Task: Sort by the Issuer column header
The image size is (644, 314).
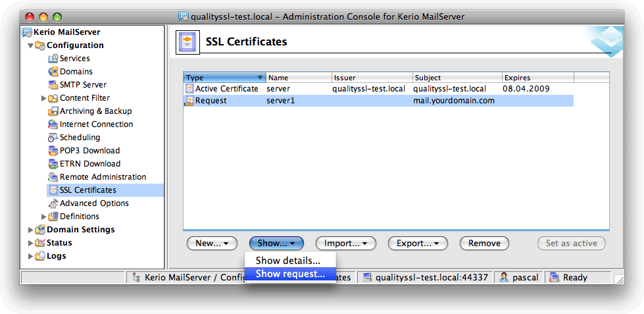Action: click(372, 78)
